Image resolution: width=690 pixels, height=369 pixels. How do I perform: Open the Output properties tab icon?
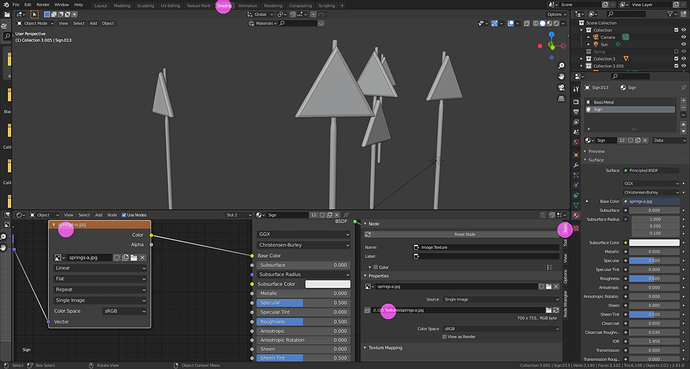(x=576, y=112)
